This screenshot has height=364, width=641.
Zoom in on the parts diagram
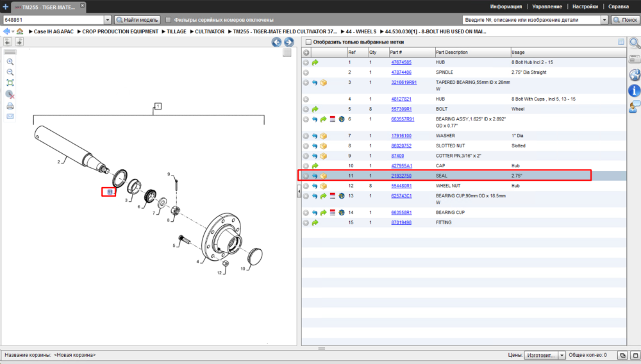[x=10, y=62]
